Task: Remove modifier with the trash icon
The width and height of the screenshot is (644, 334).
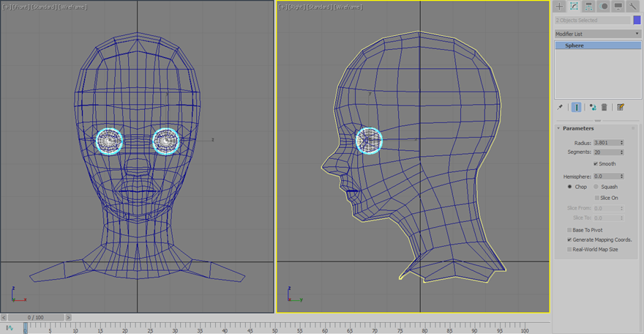Action: coord(604,107)
